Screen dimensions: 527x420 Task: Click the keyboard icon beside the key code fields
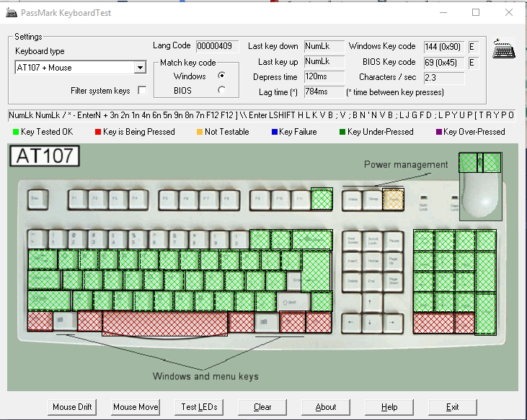[x=504, y=49]
